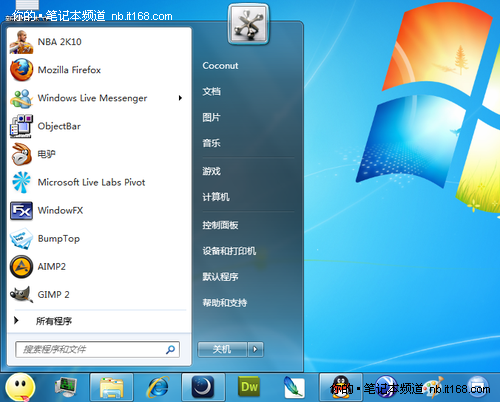Click the ObjectBar icon
The width and height of the screenshot is (500, 402).
(21, 126)
